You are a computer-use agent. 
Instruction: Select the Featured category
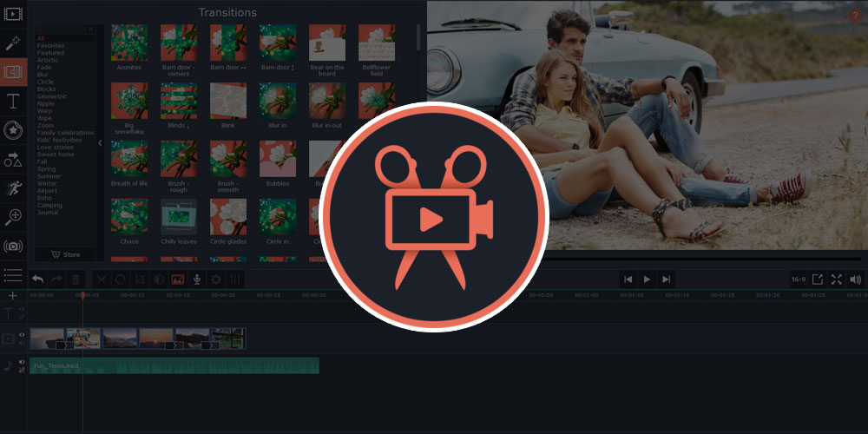(x=50, y=53)
